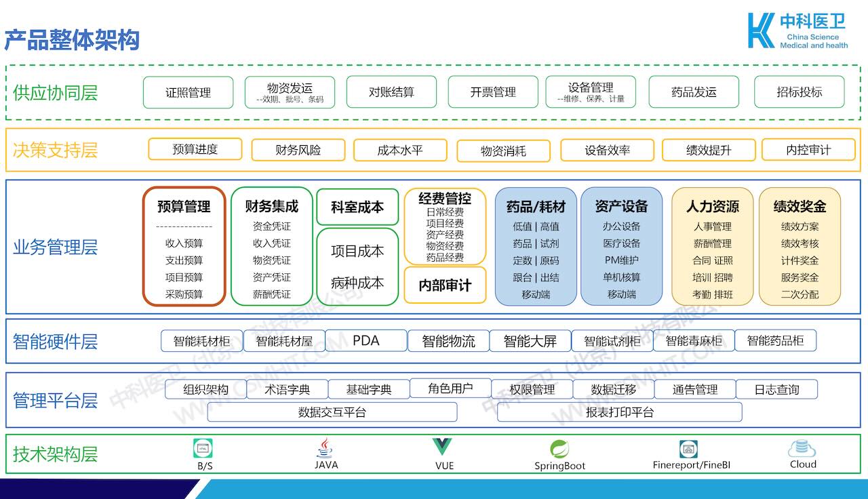The width and height of the screenshot is (868, 499).
Task: Click the 财务集成 module heading
Action: click(271, 206)
